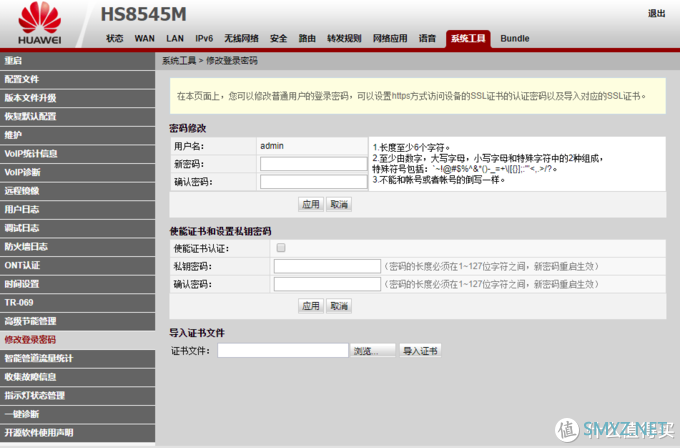
Task: Focus 确认密码 field under 私钥密码
Action: (x=327, y=284)
